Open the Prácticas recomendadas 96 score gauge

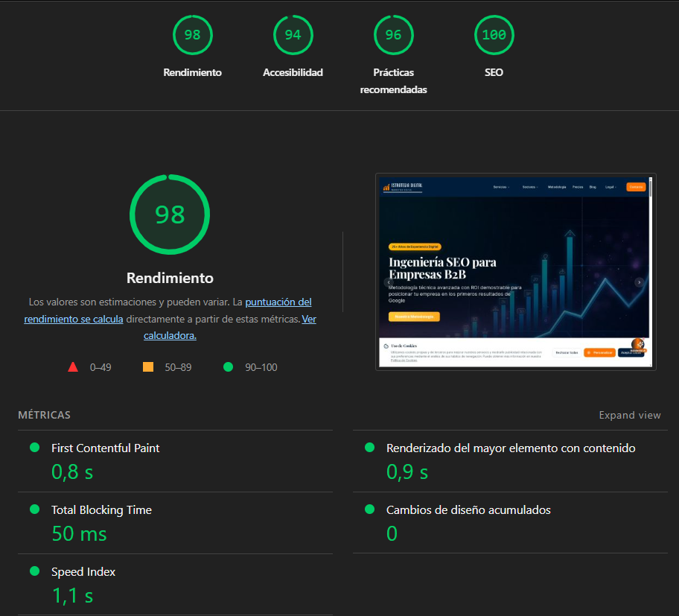pos(393,35)
